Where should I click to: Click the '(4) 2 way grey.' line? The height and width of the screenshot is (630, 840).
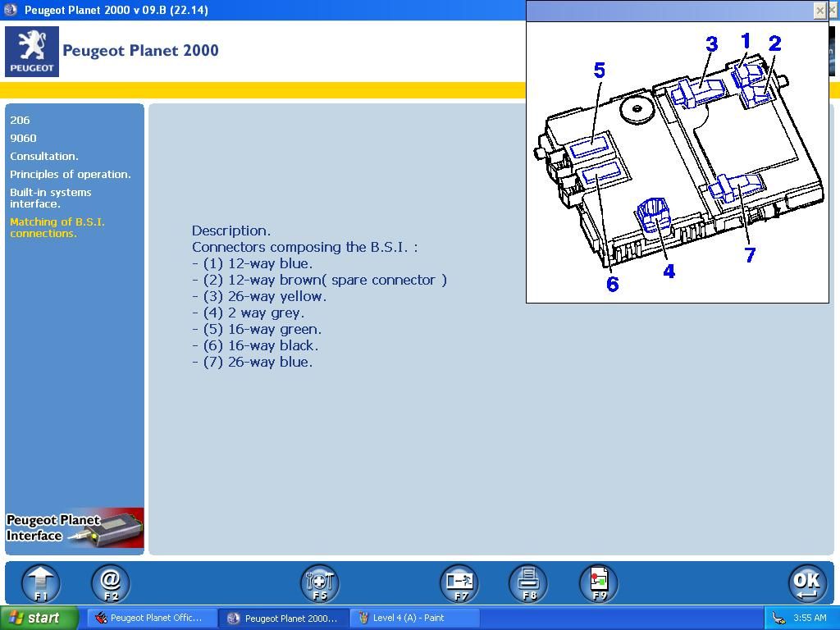click(248, 313)
